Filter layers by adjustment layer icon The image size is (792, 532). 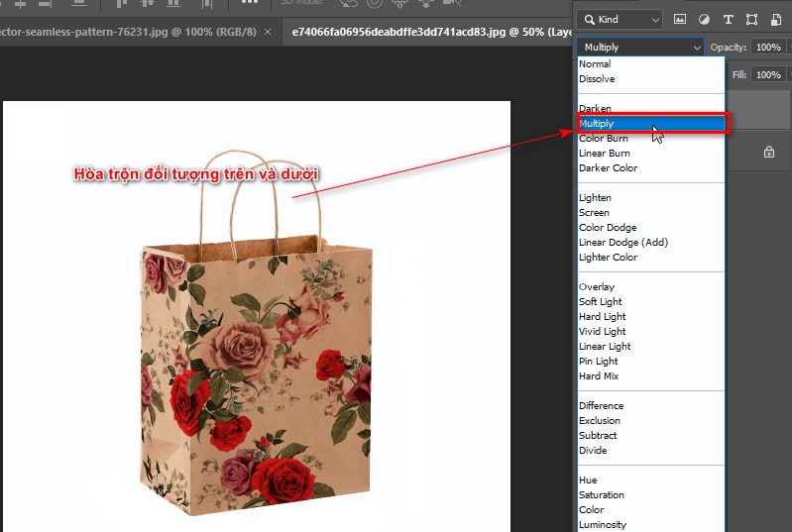point(704,20)
